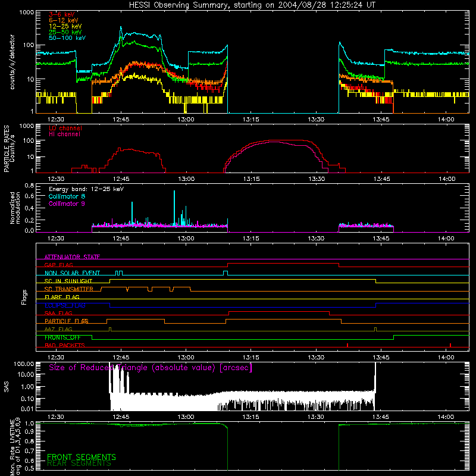Click the PARTICLE RATES Counts/s axis label
476x476 pixels.
tap(9, 149)
